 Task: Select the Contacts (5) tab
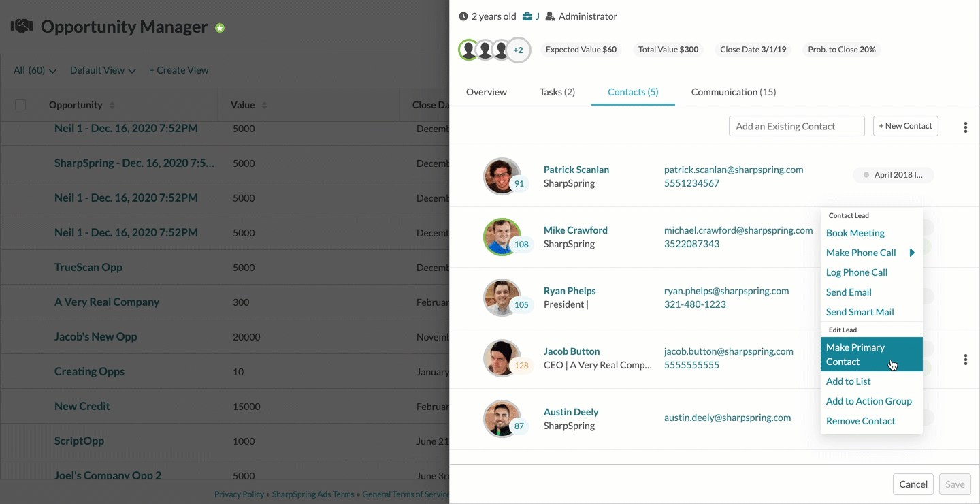pos(633,92)
